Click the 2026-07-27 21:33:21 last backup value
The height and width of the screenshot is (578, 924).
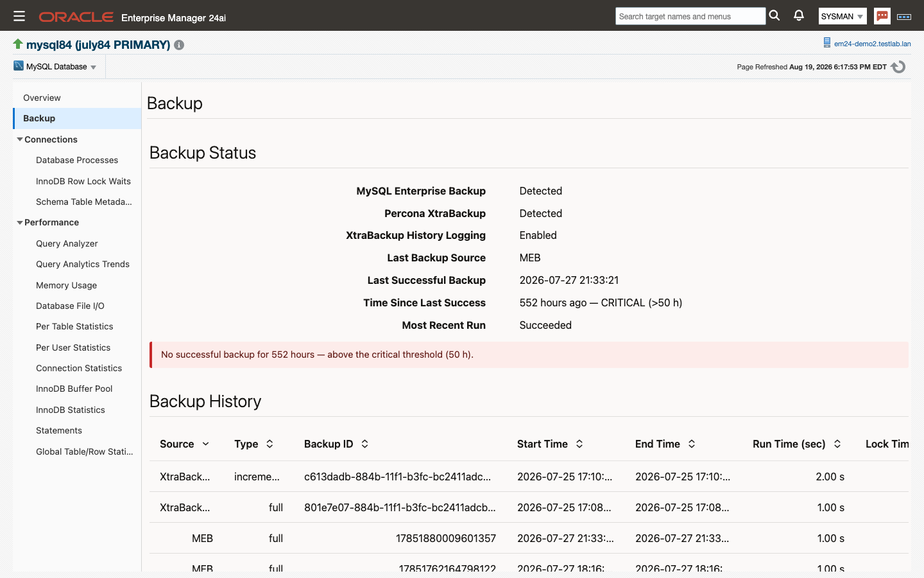click(569, 280)
